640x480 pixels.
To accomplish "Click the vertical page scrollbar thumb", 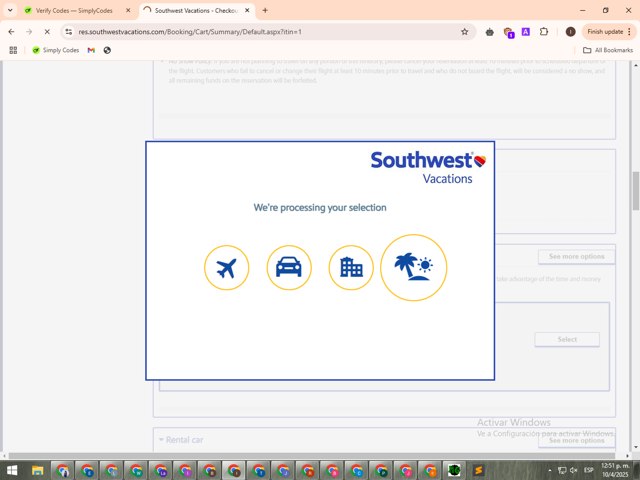I will tap(636, 191).
